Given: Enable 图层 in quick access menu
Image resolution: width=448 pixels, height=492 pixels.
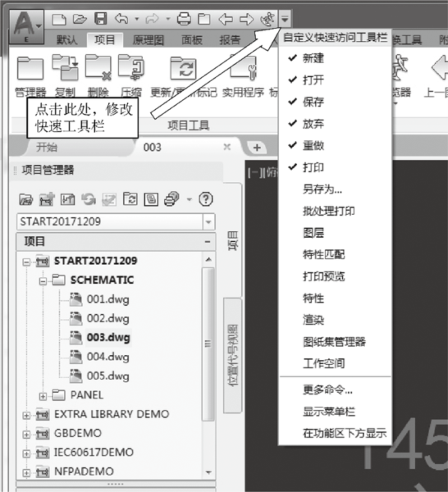Looking at the screenshot, I should [x=335, y=233].
